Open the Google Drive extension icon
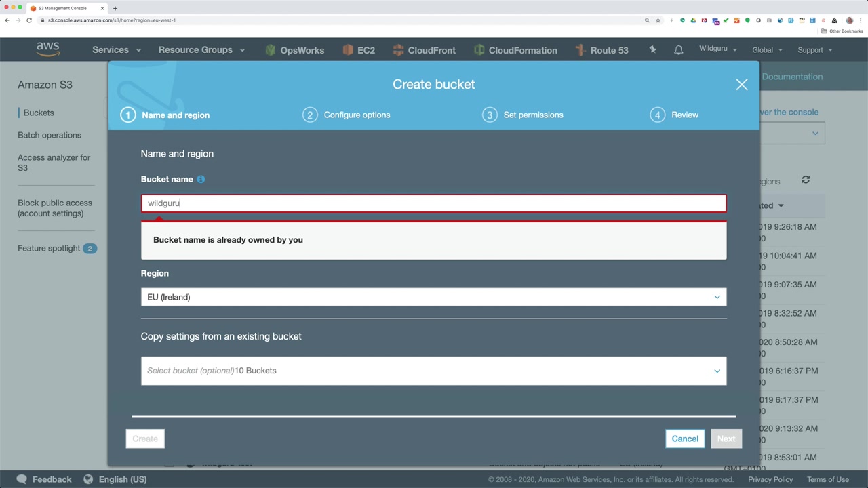Image resolution: width=868 pixels, height=488 pixels. [x=693, y=20]
